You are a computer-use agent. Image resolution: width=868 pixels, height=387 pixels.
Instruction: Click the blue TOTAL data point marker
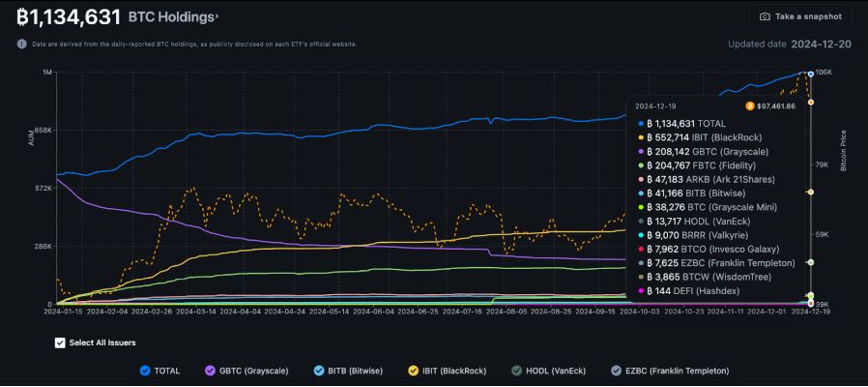[810, 74]
